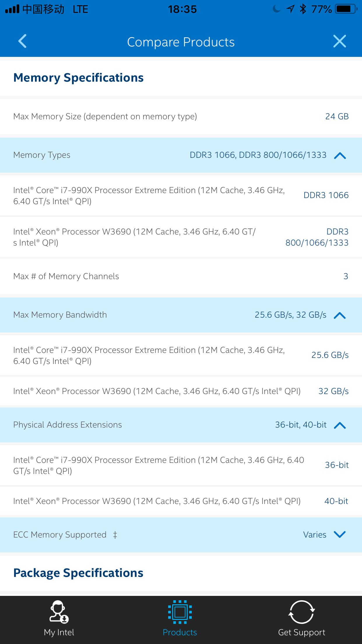This screenshot has height=644, width=362.
Task: Tap the ECC Memory double-dagger footnote
Action: tap(115, 535)
